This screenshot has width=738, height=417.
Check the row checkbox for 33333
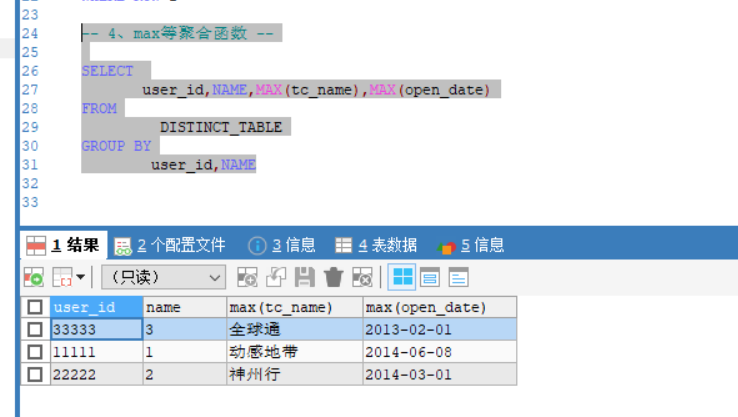tap(34, 329)
